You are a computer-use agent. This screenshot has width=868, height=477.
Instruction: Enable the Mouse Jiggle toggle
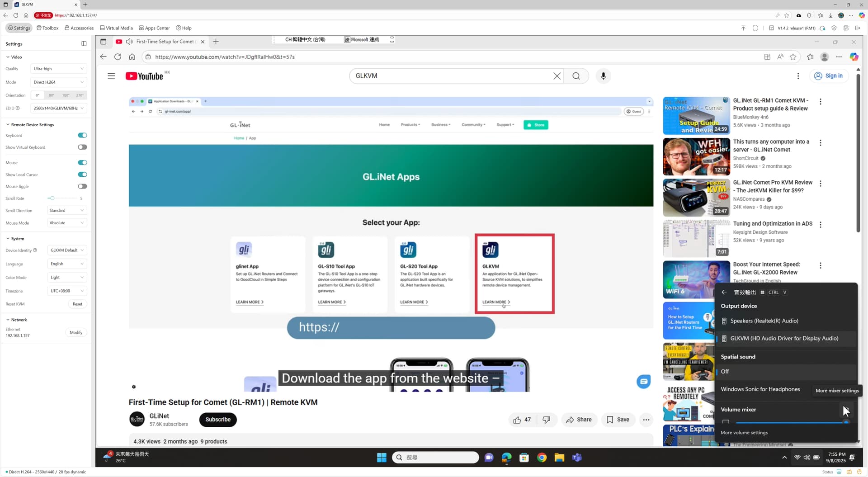82,186
